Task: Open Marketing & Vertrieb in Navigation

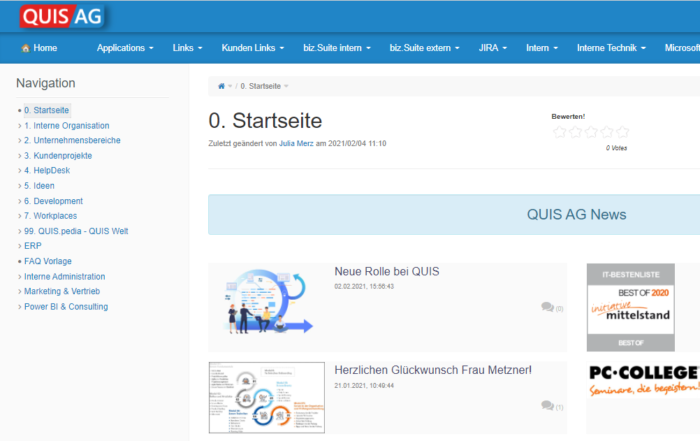Action: click(62, 291)
